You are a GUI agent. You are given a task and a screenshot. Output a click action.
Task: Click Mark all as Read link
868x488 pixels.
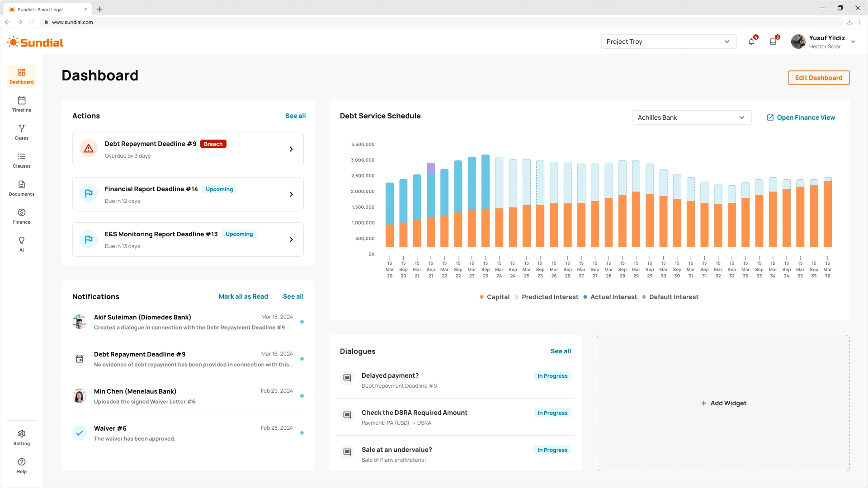243,296
